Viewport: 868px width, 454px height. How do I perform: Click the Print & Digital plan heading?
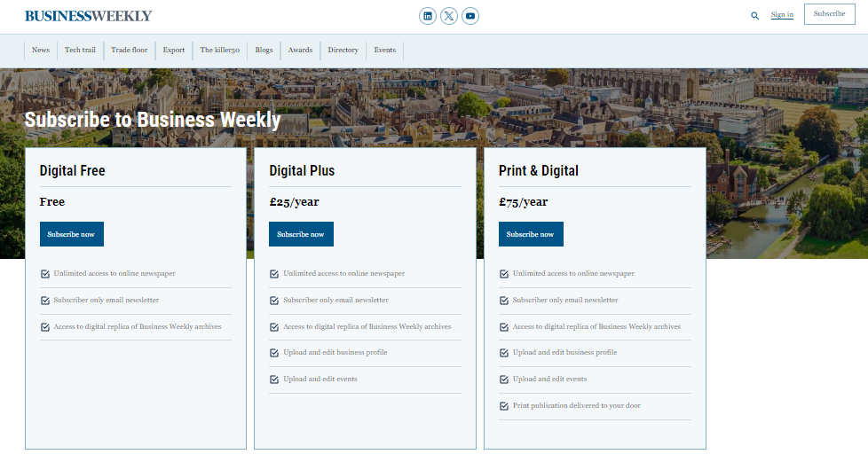539,171
